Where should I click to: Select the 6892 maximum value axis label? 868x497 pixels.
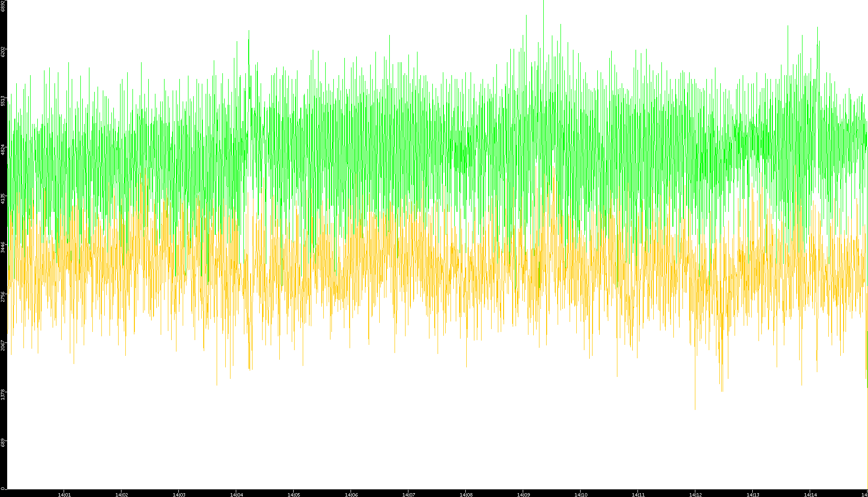pyautogui.click(x=3, y=6)
